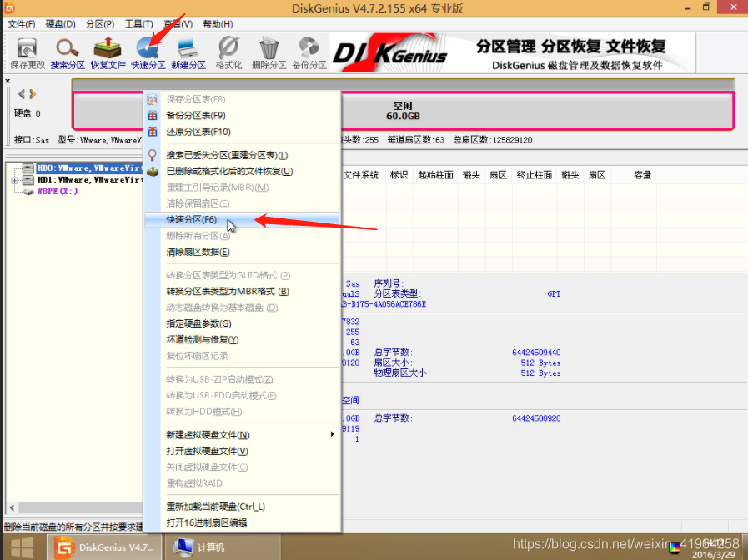Select HD1 VMware disk in the tree
The image size is (748, 560).
(x=89, y=180)
